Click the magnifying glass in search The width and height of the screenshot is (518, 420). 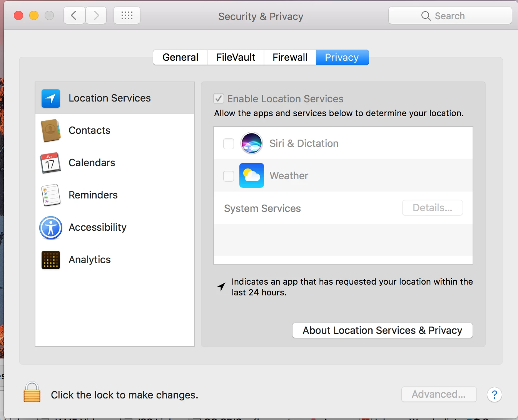point(426,16)
